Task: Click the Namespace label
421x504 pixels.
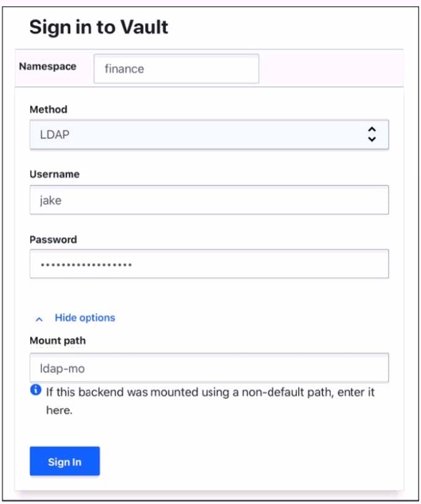Action: pyautogui.click(x=48, y=66)
